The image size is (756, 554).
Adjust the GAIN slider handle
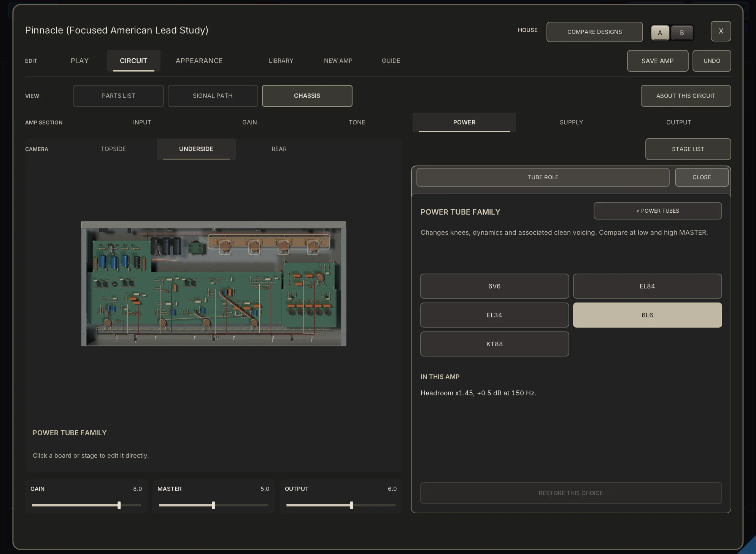[x=119, y=505]
